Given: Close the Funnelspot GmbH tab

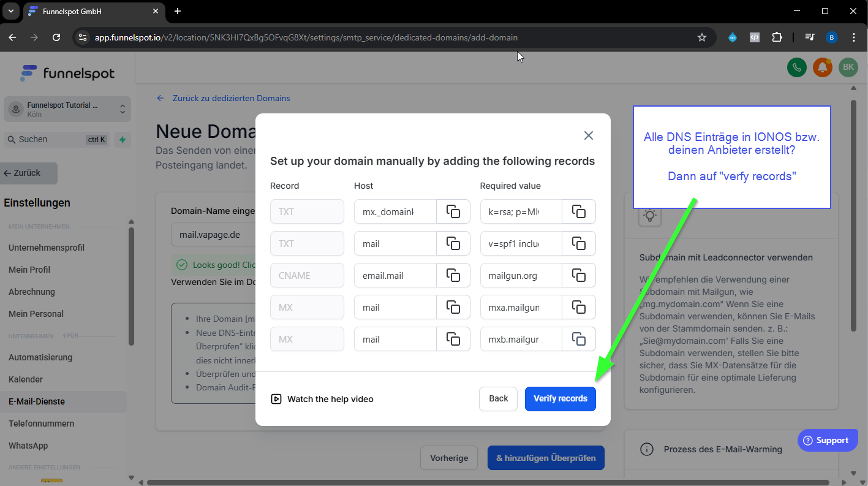Looking at the screenshot, I should pyautogui.click(x=156, y=11).
